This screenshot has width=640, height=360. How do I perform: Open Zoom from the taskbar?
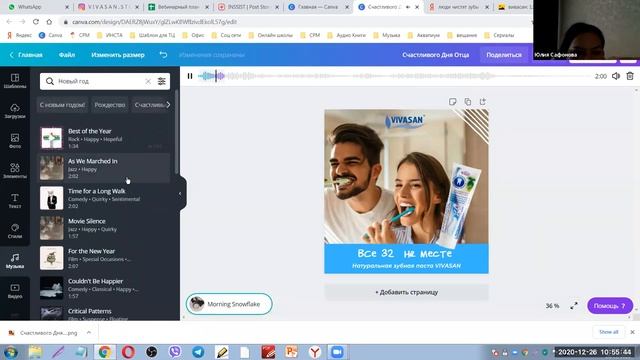click(337, 352)
